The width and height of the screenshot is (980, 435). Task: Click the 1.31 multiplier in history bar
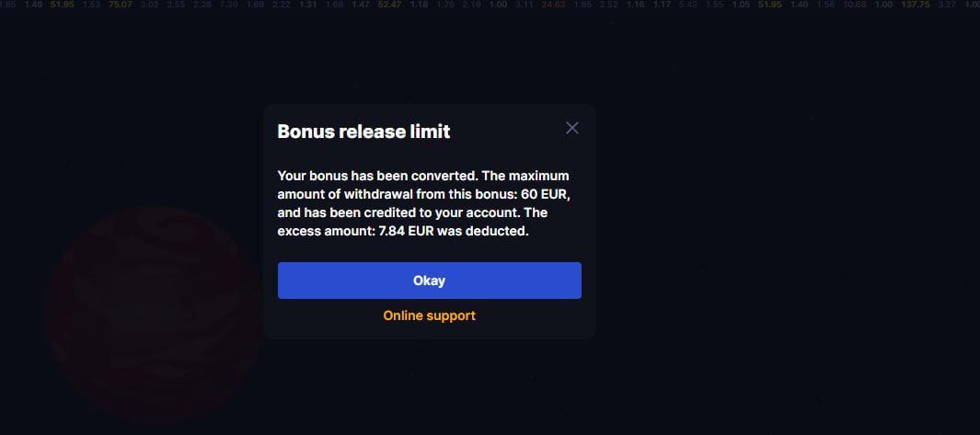tap(308, 5)
